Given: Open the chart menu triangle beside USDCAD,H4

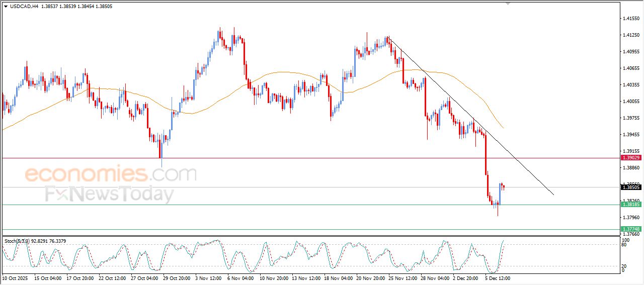Looking at the screenshot, I should click(x=6, y=7).
